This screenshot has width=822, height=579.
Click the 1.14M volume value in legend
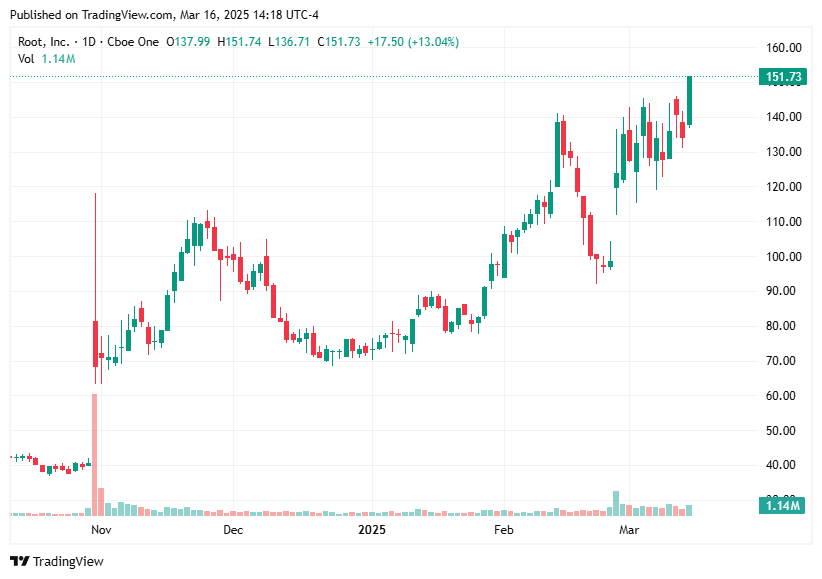[58, 59]
